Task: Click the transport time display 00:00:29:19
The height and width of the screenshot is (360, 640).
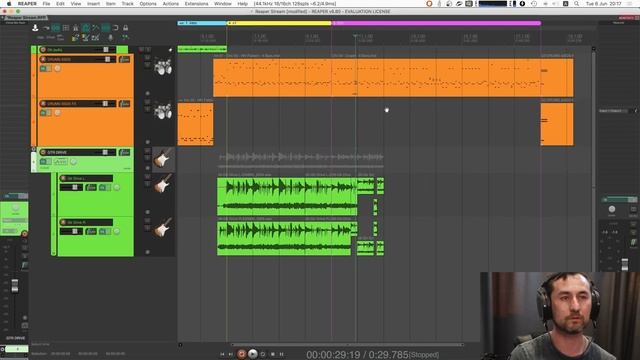Action: tap(333, 355)
